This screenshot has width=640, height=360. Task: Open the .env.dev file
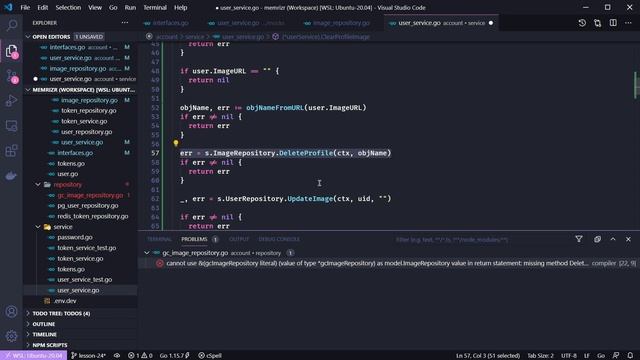[65, 301]
